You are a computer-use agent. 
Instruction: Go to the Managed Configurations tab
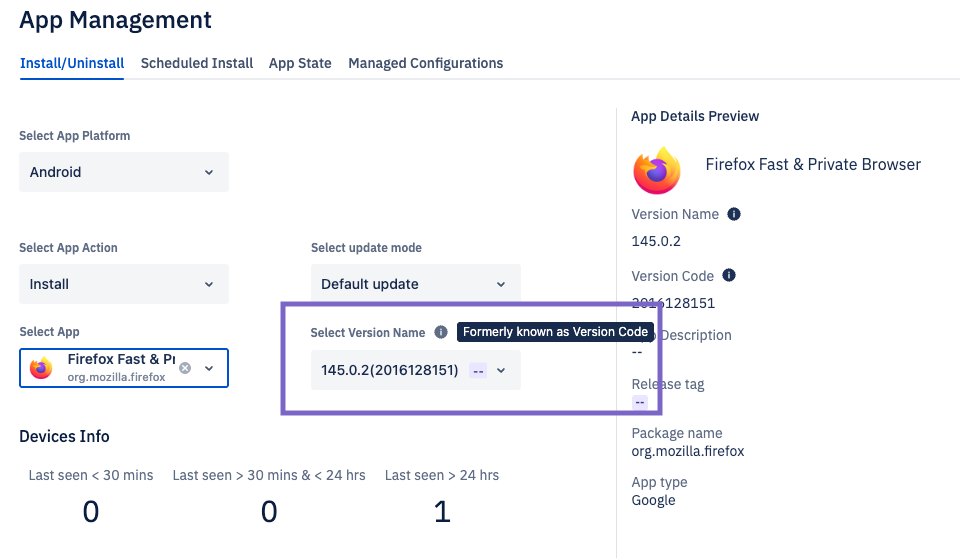[x=425, y=63]
